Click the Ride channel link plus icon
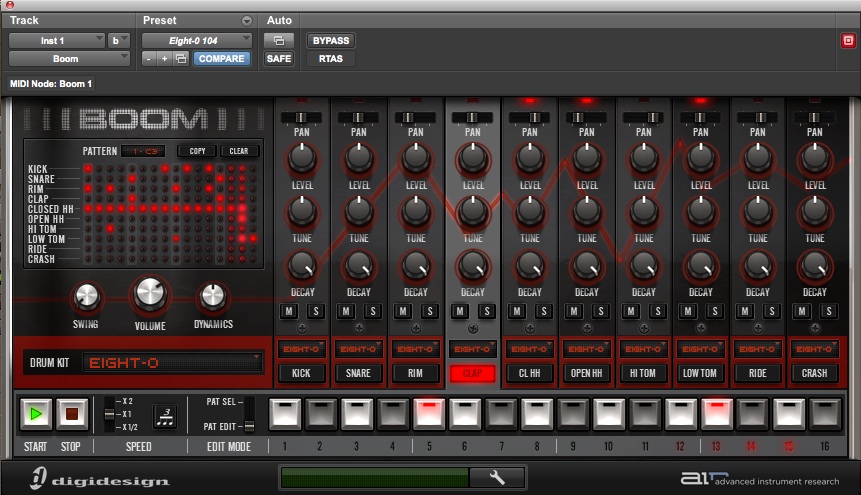The width and height of the screenshot is (861, 495). click(758, 329)
